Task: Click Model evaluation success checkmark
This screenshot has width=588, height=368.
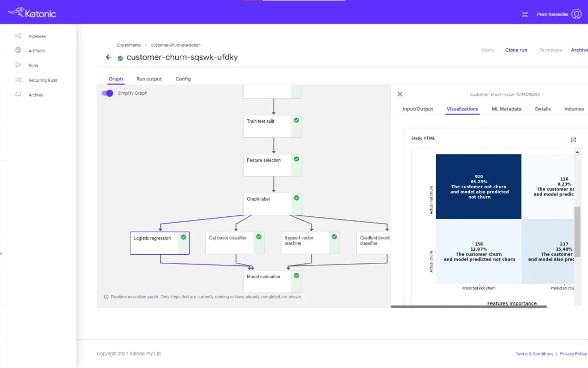Action: [297, 276]
